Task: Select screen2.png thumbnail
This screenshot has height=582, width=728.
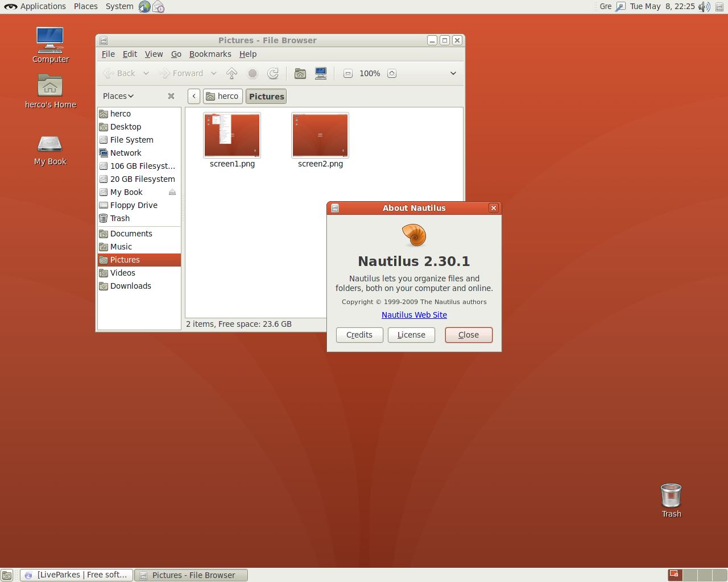Action: (320, 135)
